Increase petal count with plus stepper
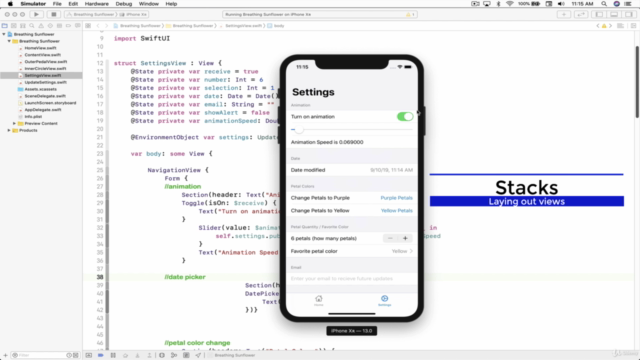Screen dimensions: 640x360 coord(405,238)
